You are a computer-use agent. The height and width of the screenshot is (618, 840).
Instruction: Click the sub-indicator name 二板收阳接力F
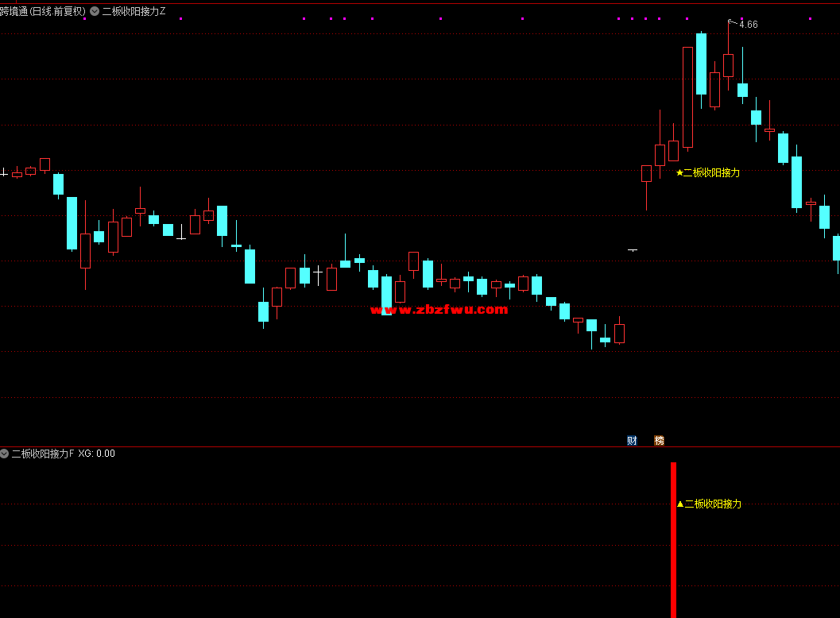(x=43, y=454)
